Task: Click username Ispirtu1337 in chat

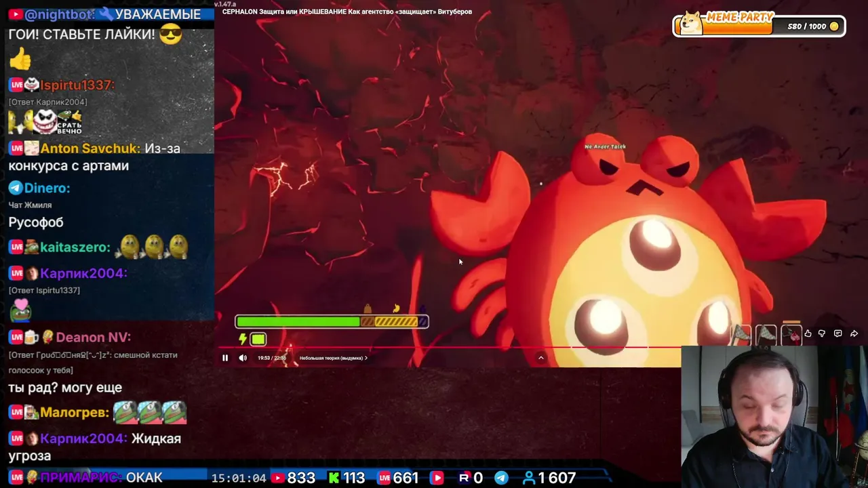Action: [x=77, y=85]
